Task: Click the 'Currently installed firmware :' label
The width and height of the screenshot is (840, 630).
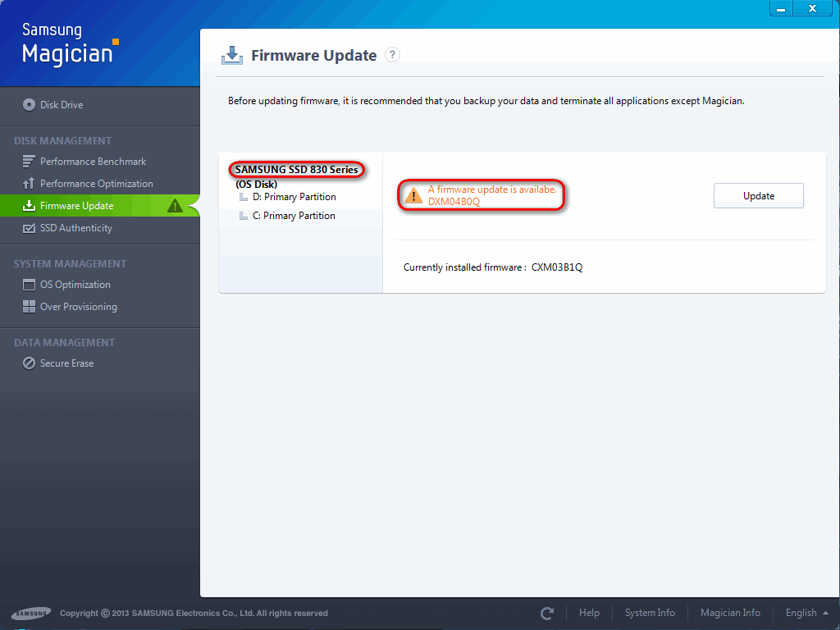Action: [x=464, y=267]
